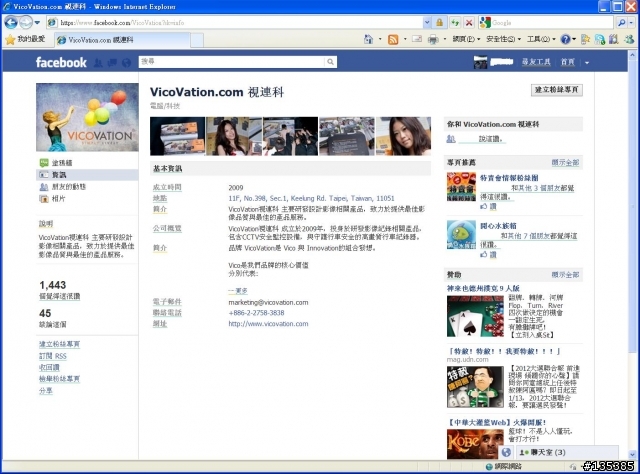Open the 尋友工具 link
The height and width of the screenshot is (474, 640).
(536, 62)
